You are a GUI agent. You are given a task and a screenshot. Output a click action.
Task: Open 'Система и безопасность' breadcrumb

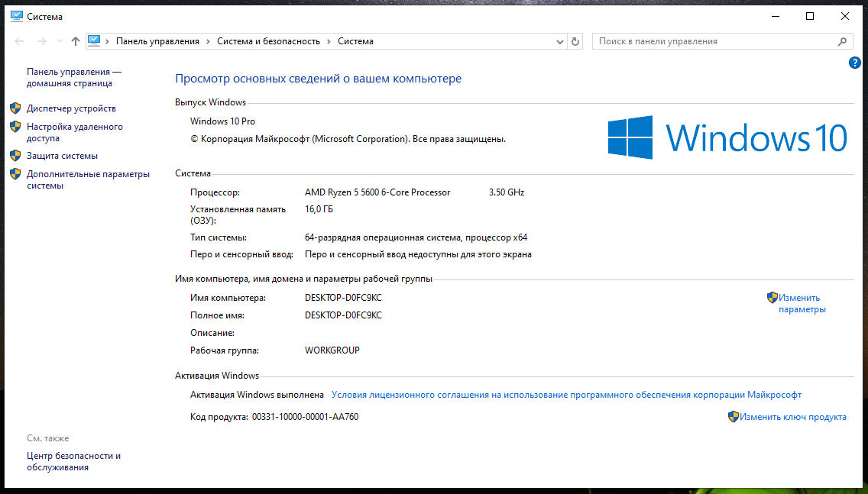pyautogui.click(x=268, y=41)
